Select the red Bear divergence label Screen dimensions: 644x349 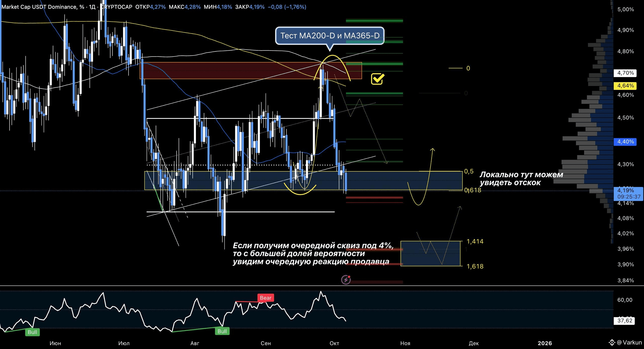pos(265,298)
